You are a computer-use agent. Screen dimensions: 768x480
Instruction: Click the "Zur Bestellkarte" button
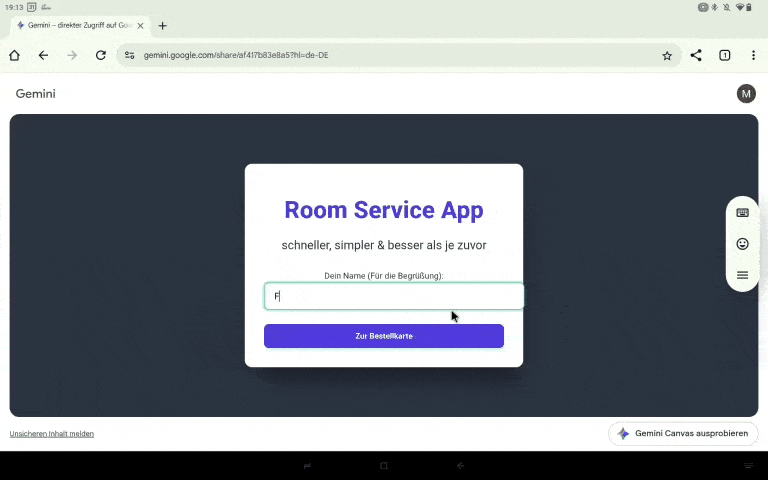(384, 336)
